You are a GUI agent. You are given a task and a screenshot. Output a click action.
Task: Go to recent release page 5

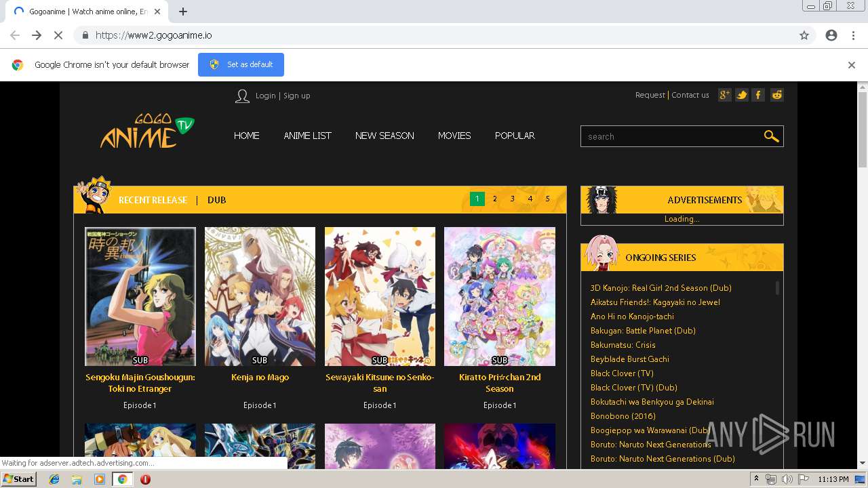pos(548,199)
